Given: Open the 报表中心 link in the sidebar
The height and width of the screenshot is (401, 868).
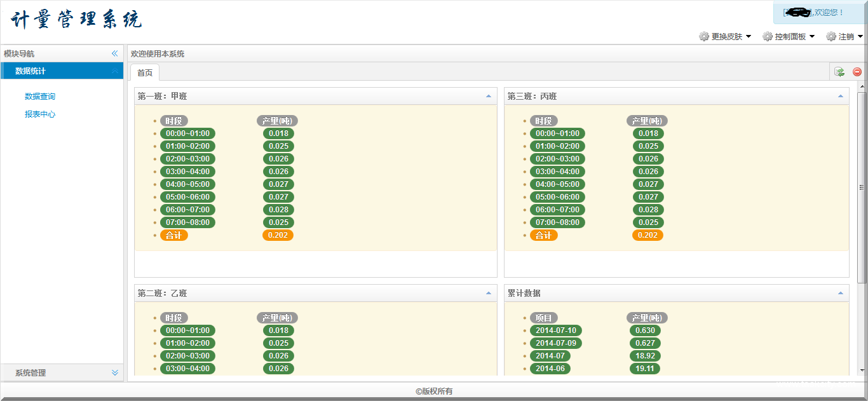Looking at the screenshot, I should (x=40, y=114).
